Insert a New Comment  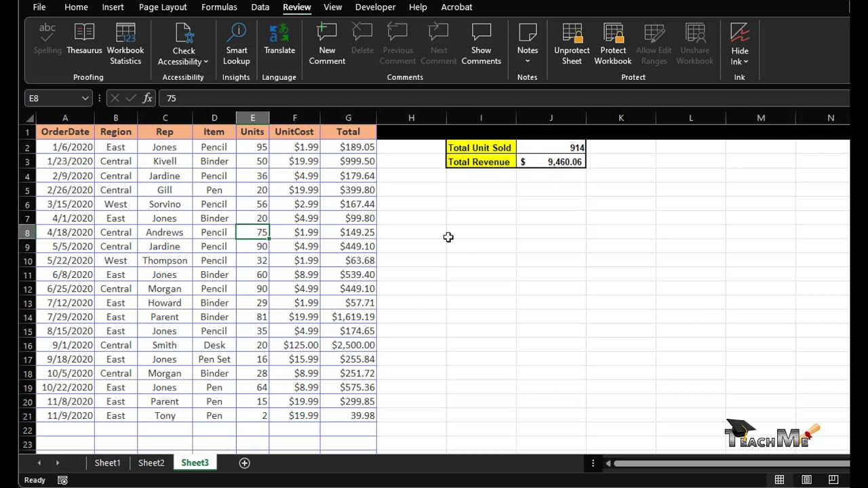(327, 44)
